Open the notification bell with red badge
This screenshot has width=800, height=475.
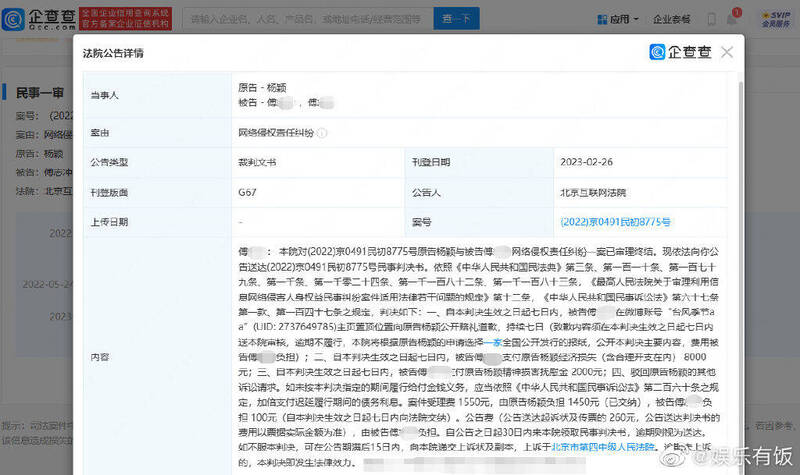pos(731,18)
